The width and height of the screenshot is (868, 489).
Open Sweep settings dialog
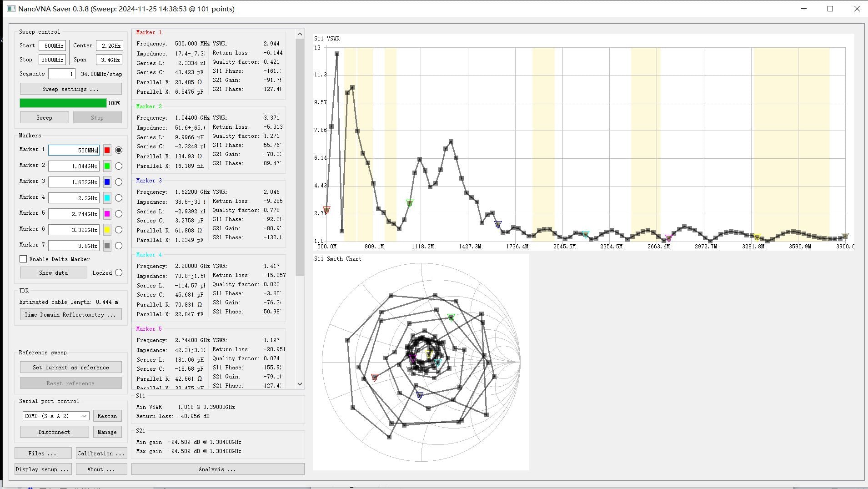(70, 89)
